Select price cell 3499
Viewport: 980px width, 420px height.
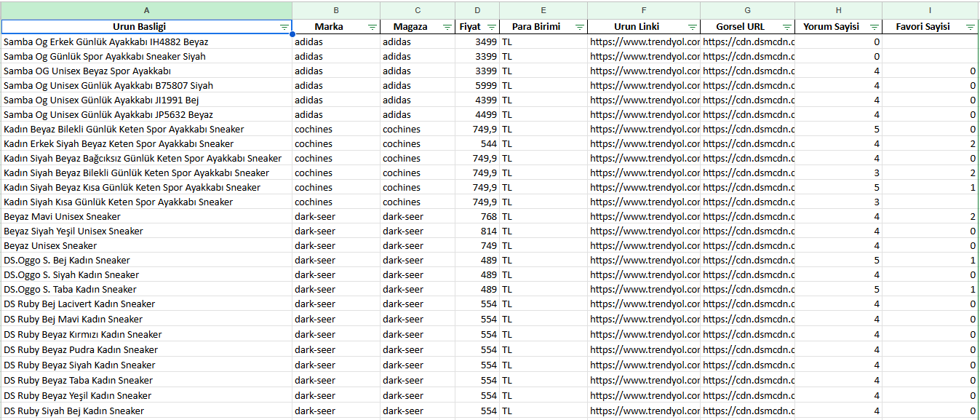477,41
